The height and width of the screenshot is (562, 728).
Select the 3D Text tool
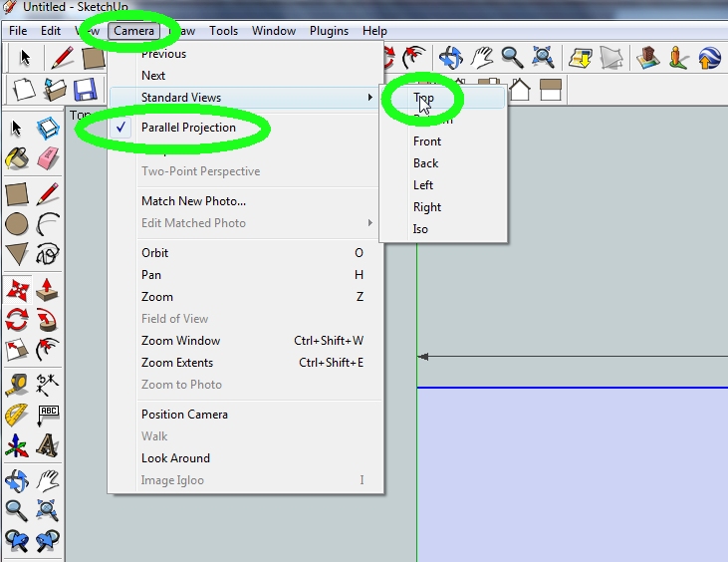48,445
